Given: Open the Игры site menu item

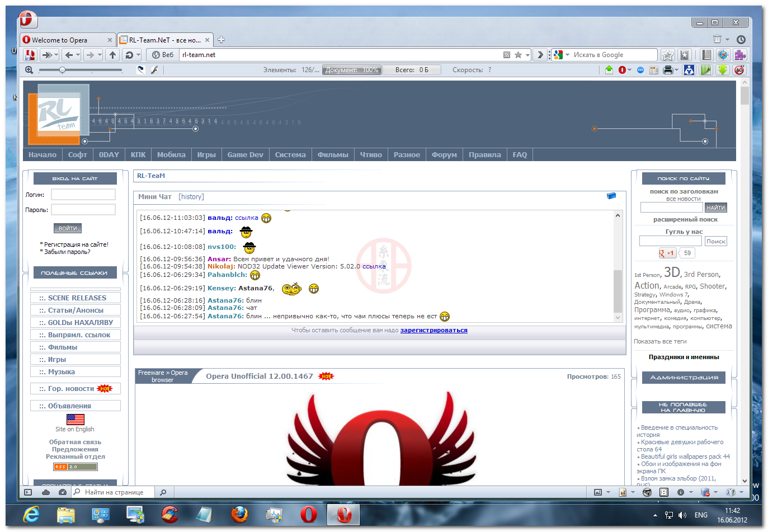Looking at the screenshot, I should pos(206,155).
